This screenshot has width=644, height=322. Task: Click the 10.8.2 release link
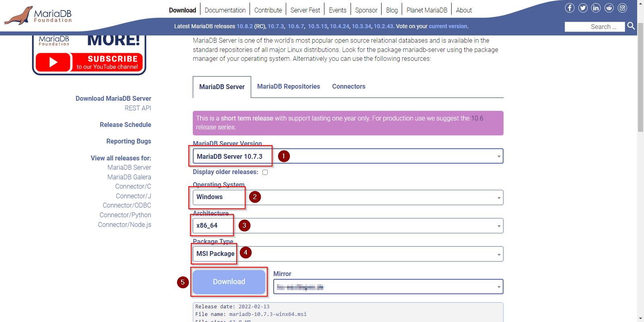pos(245,26)
